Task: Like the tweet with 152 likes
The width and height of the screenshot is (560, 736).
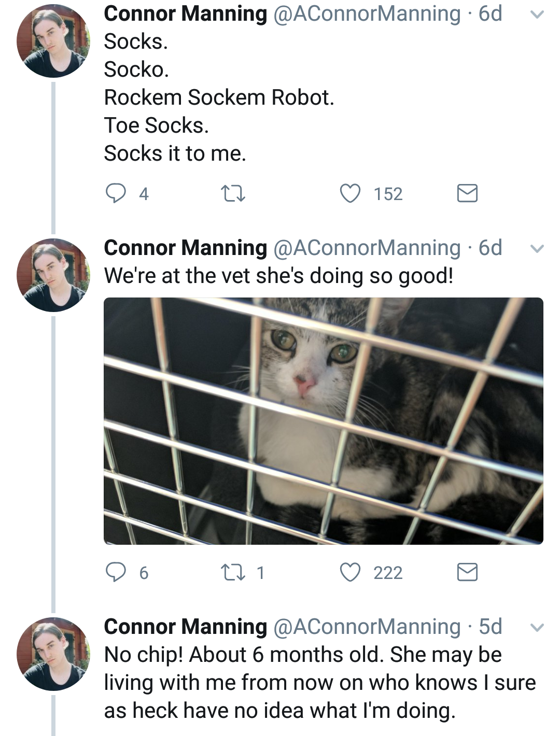Action: [x=351, y=193]
